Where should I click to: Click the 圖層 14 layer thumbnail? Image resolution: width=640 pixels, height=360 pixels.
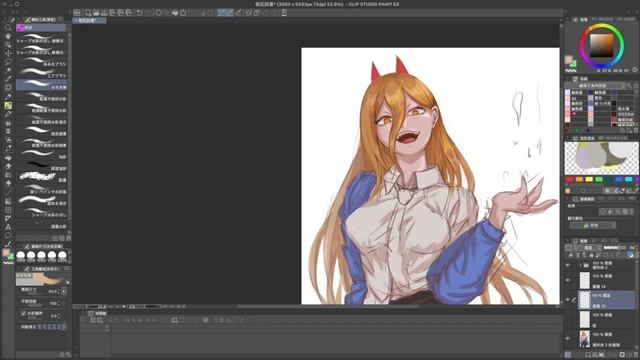(x=584, y=281)
